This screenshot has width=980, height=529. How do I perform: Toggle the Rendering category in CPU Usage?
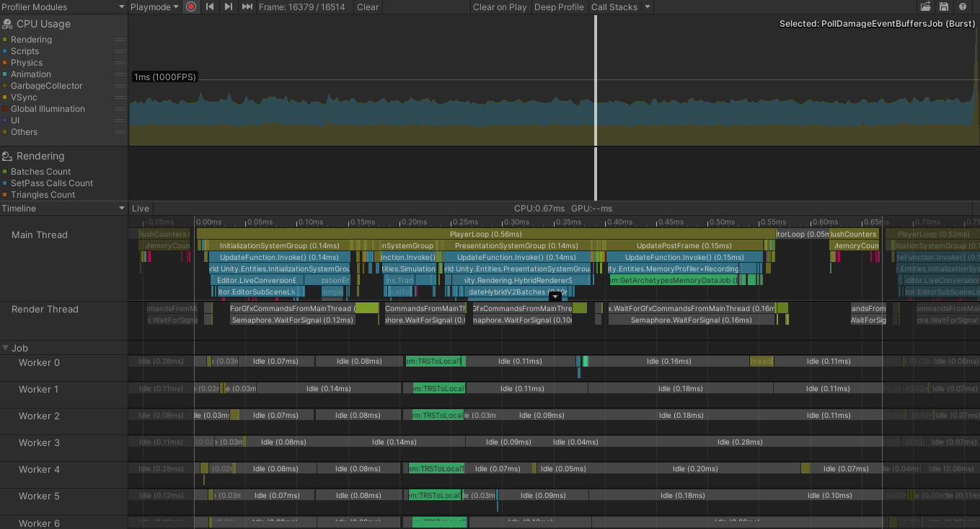click(5, 40)
